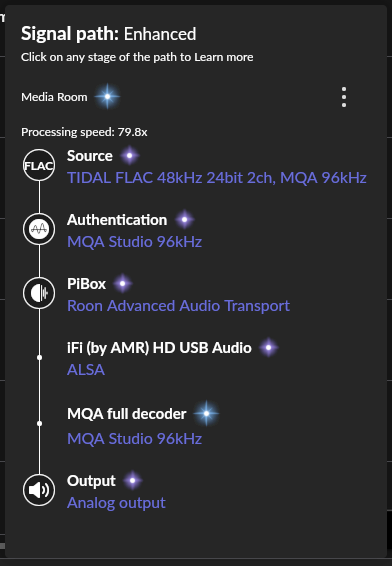Viewport: 392px width, 566px height.
Task: Click the MQA authentication waveform icon
Action: point(39,229)
